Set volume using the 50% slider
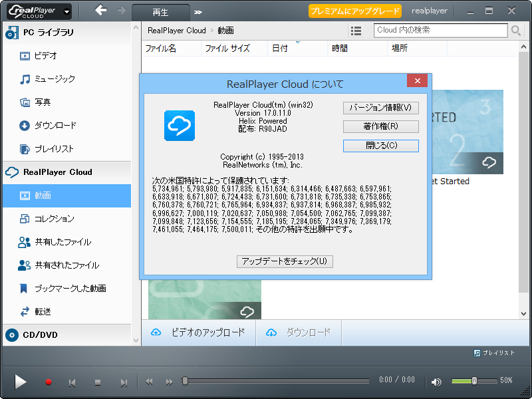 (x=473, y=381)
